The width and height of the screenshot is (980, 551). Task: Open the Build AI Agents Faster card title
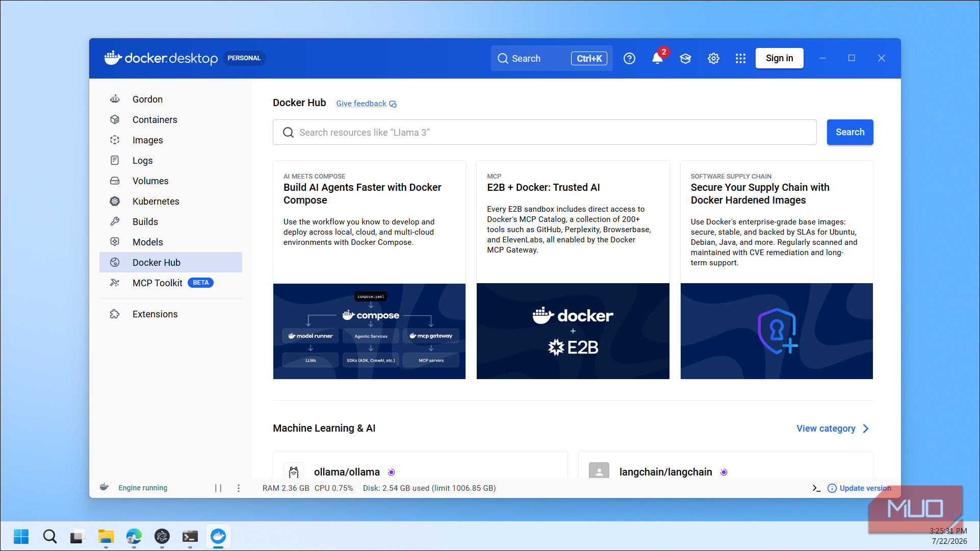363,193
